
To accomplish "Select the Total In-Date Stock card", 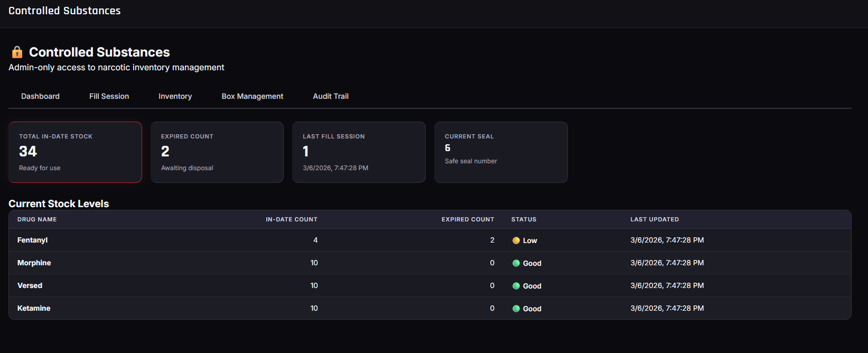I will pos(75,152).
